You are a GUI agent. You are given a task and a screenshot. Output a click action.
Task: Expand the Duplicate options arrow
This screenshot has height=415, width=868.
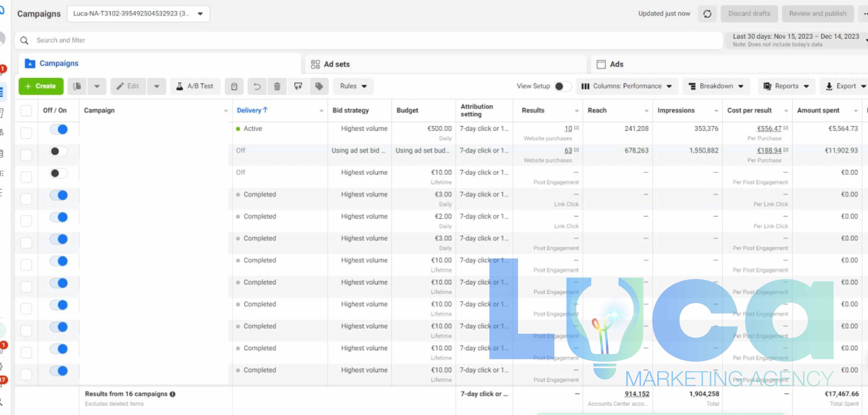point(97,86)
